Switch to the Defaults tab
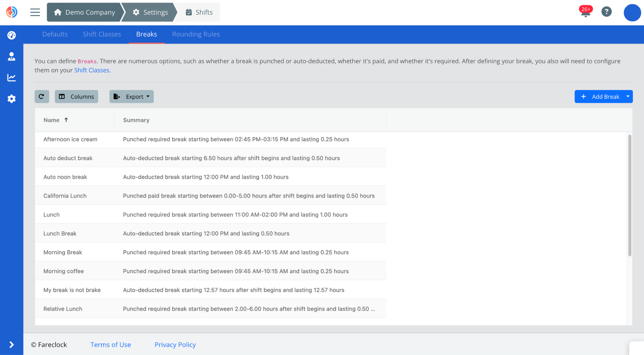Screen dimensions: 644x355 (x=55, y=34)
